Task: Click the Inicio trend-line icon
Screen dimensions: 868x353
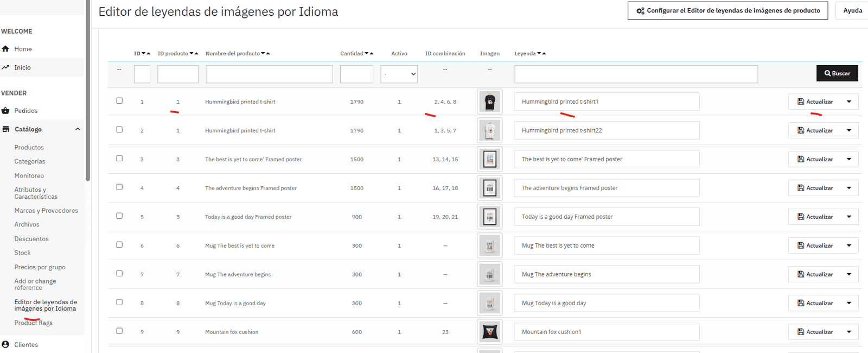Action: coord(5,67)
